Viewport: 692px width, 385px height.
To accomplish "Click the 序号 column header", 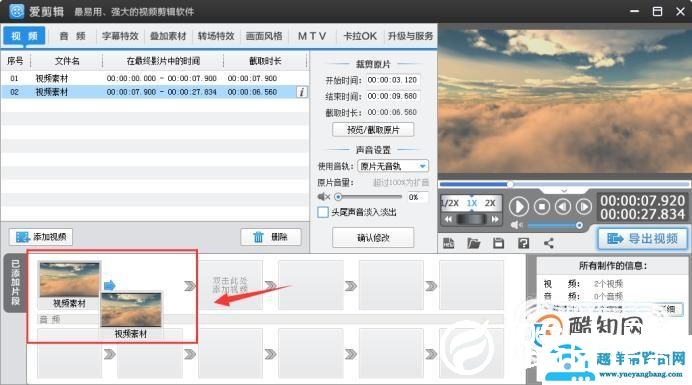I will 15,61.
